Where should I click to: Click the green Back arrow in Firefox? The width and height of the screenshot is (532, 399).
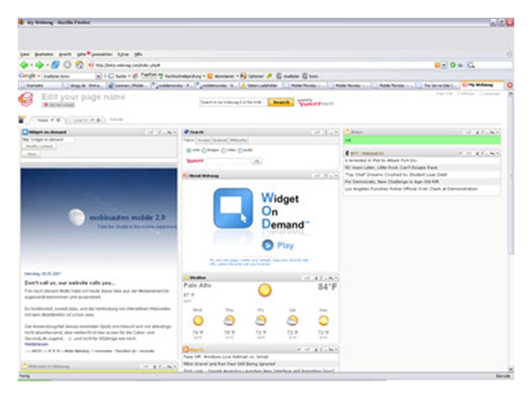click(24, 65)
